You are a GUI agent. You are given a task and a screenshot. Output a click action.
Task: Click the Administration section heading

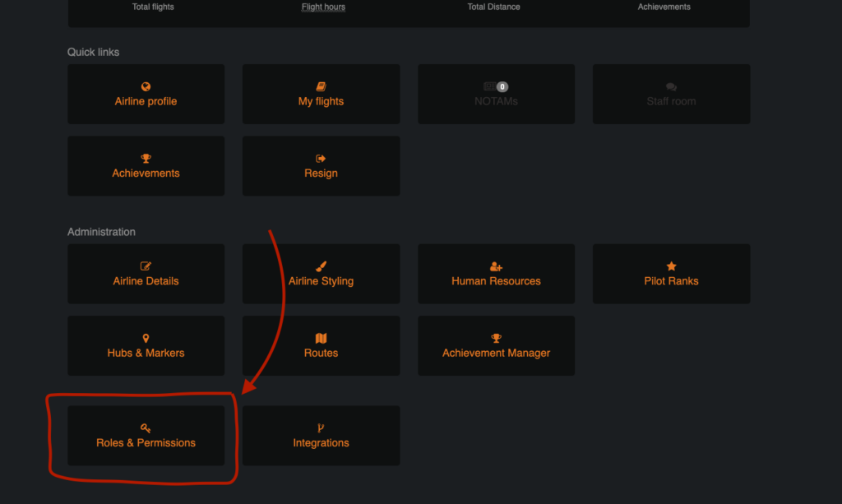point(101,232)
